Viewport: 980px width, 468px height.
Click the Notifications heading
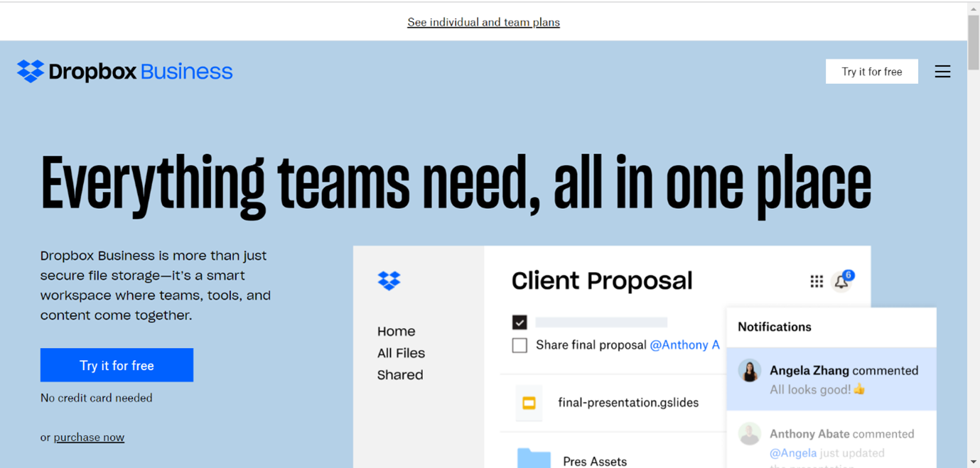(x=775, y=327)
